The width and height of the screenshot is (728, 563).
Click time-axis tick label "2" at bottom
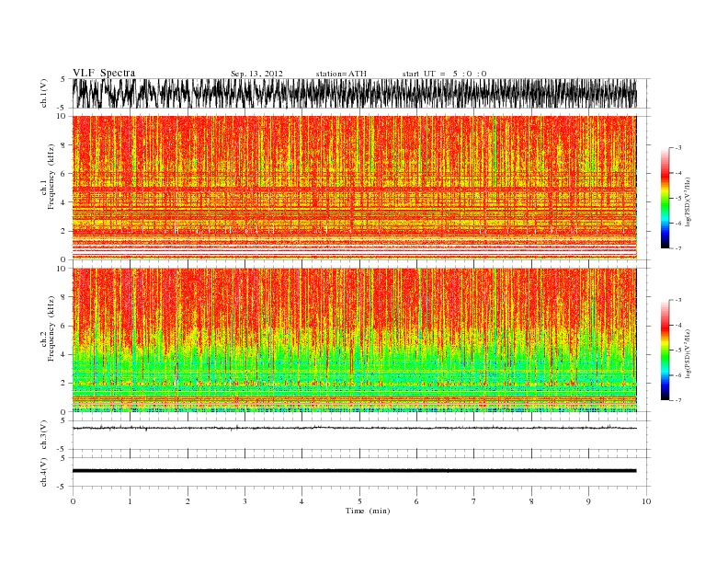click(x=188, y=501)
